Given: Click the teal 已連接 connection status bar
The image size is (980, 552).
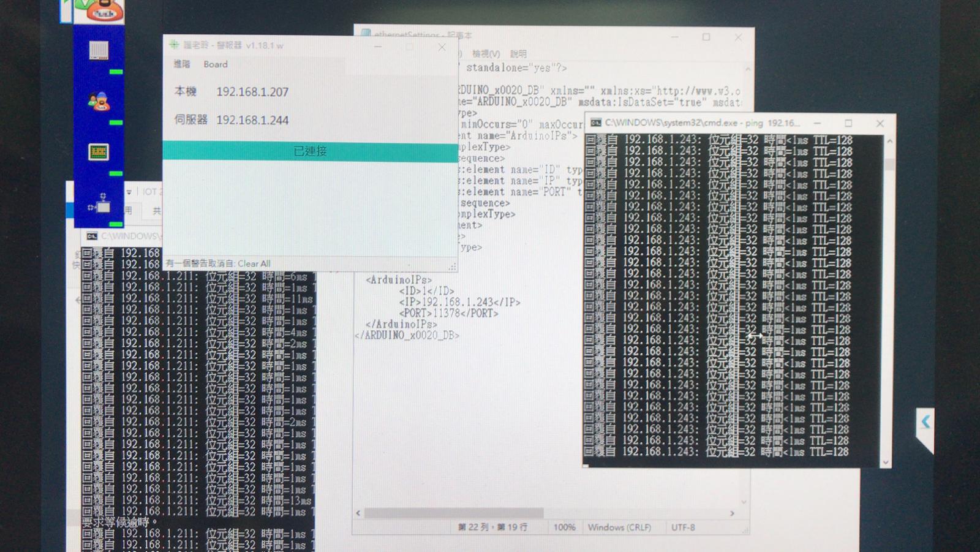Looking at the screenshot, I should click(x=310, y=151).
